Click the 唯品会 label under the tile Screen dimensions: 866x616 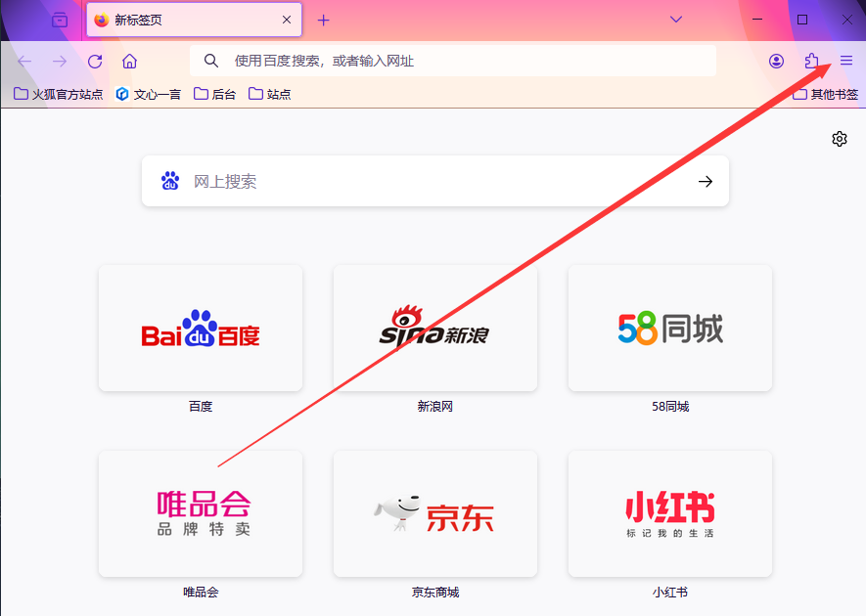(x=201, y=593)
